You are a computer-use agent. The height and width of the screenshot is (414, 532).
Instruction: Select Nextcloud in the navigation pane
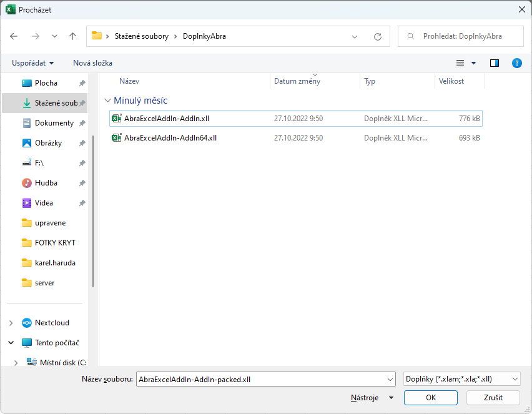pos(52,323)
